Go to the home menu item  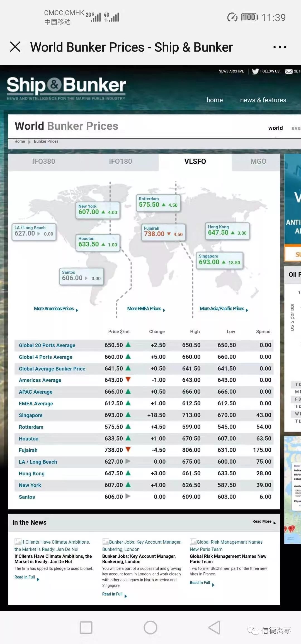[215, 100]
